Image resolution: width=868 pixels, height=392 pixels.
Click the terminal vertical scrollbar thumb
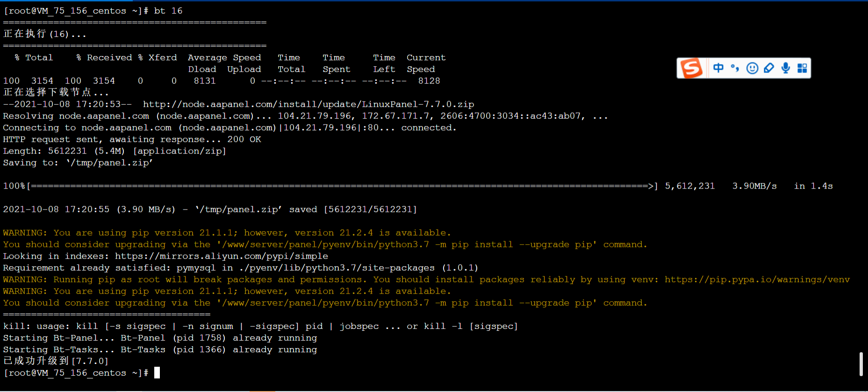[x=861, y=364]
